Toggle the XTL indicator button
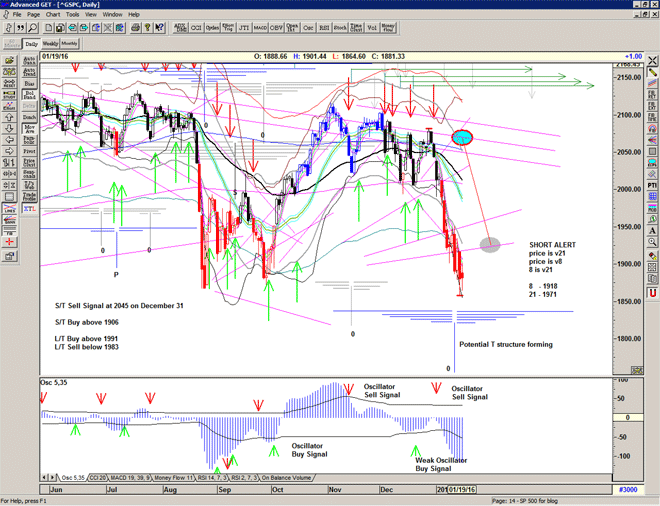The height and width of the screenshot is (506, 660). (x=29, y=209)
